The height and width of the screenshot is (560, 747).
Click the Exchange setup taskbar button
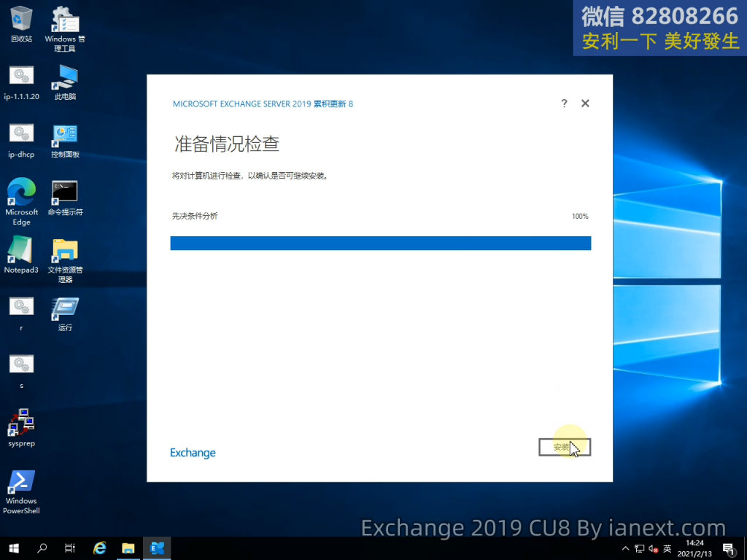coord(157,548)
